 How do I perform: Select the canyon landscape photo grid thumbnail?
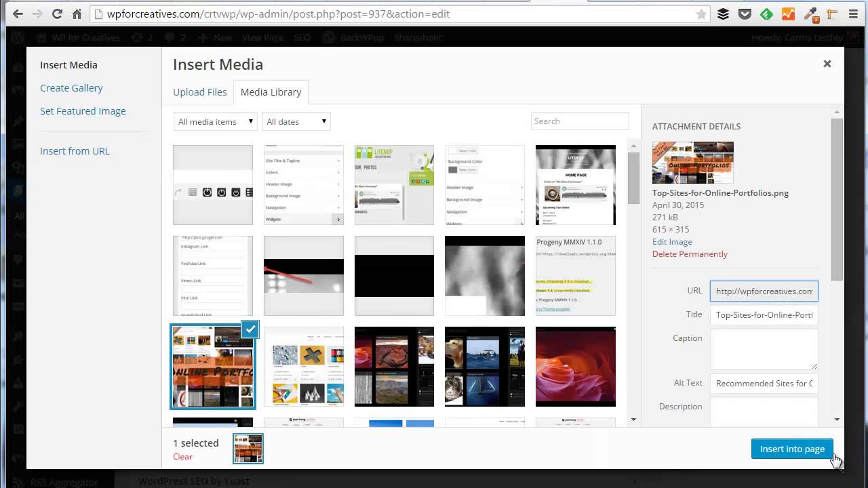coord(394,367)
